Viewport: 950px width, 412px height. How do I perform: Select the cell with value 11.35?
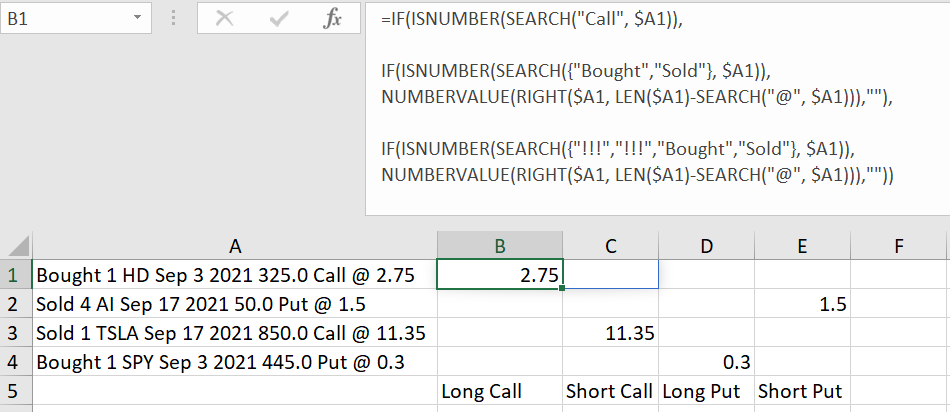[x=611, y=333]
